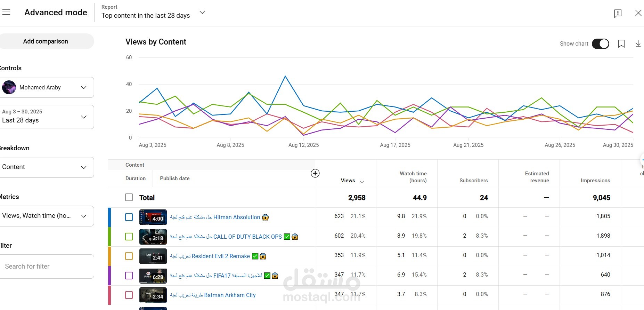Open the Last 28 days date range dropdown
644x310 pixels.
tap(47, 117)
